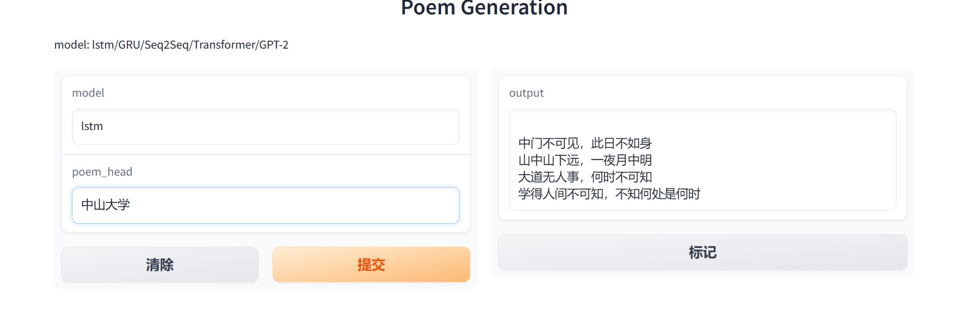The image size is (980, 323).
Task: Focus the poem_head input box
Action: click(265, 205)
